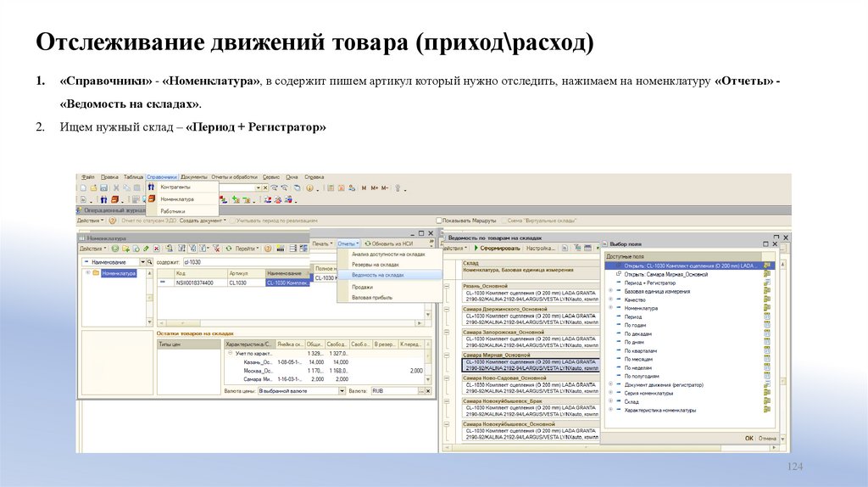Click the M+ memory button in the toolbar
The height and width of the screenshot is (487, 868).
click(375, 188)
